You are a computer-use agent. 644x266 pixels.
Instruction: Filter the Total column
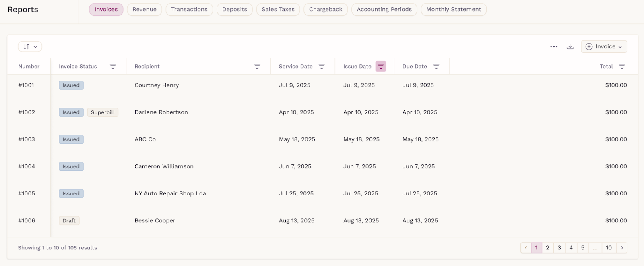pos(622,66)
